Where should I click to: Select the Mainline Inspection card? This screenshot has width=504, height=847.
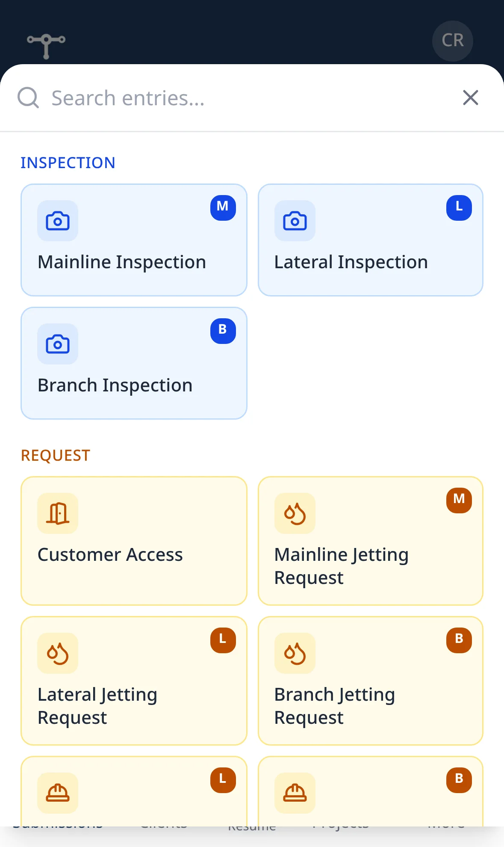134,240
